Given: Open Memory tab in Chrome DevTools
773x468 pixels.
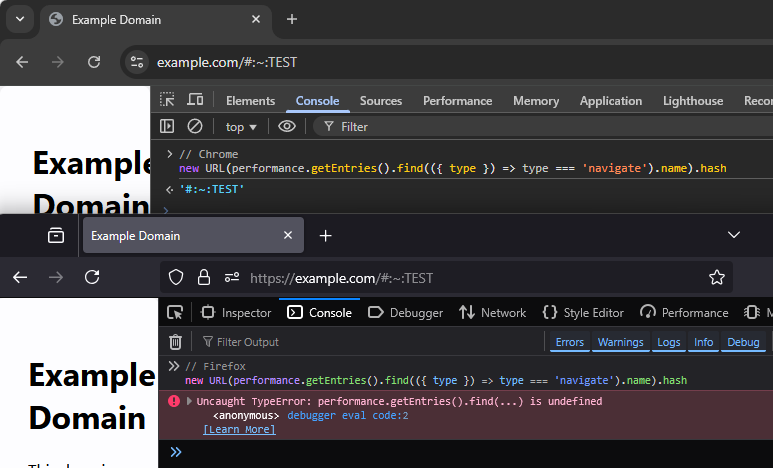Looking at the screenshot, I should [536, 101].
